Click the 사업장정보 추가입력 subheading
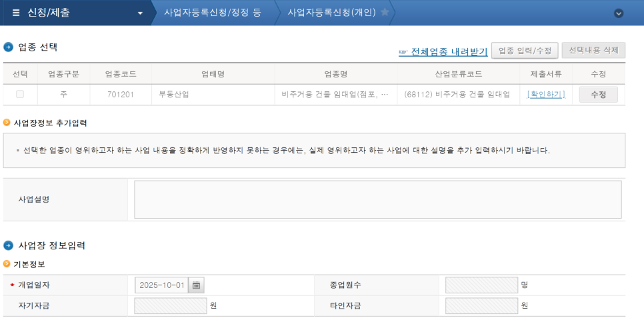644x320 pixels. pos(50,123)
